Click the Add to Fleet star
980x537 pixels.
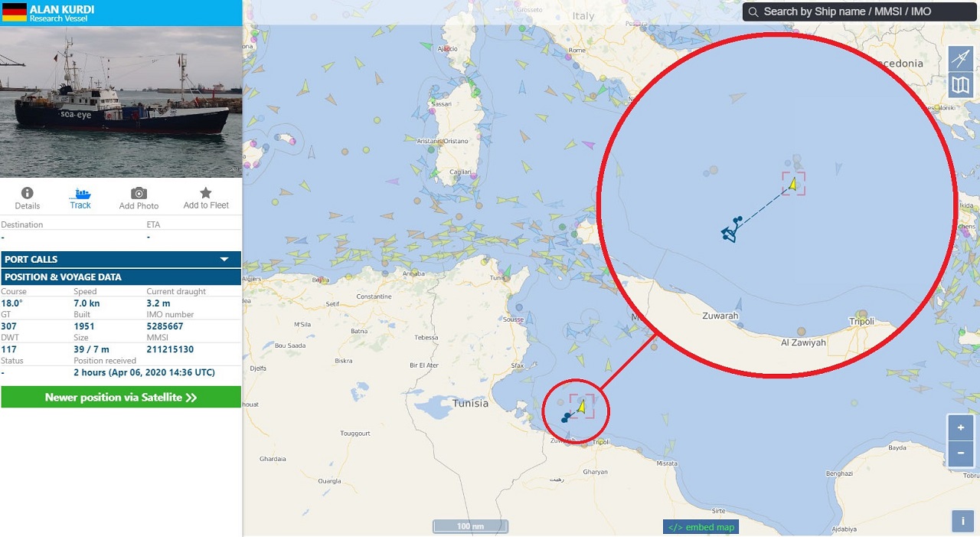(205, 193)
